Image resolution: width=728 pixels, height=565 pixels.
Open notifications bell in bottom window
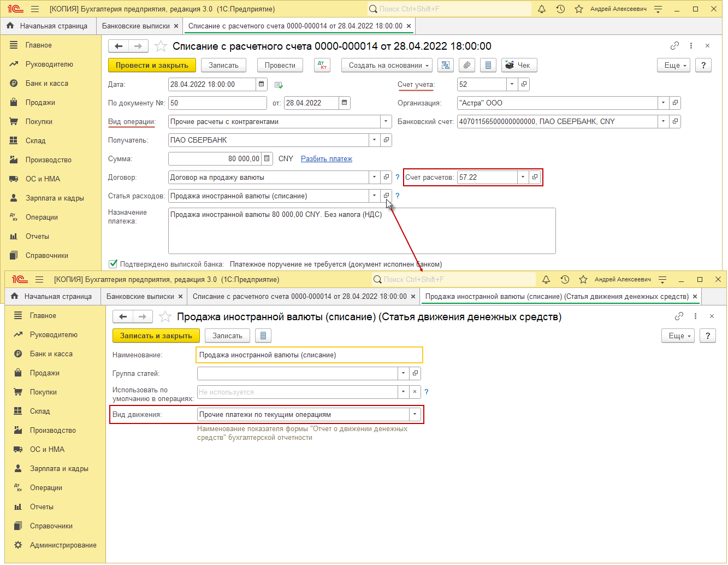point(546,280)
